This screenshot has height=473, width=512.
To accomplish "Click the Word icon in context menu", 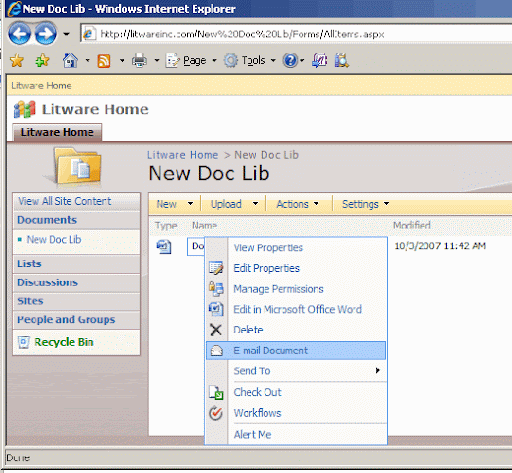I will click(x=216, y=309).
